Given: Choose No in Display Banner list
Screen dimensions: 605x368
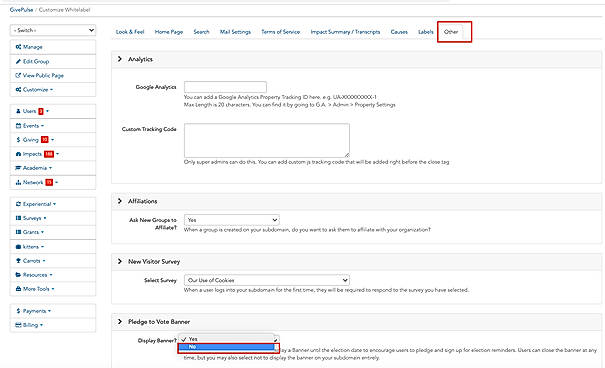Looking at the screenshot, I should click(228, 347).
